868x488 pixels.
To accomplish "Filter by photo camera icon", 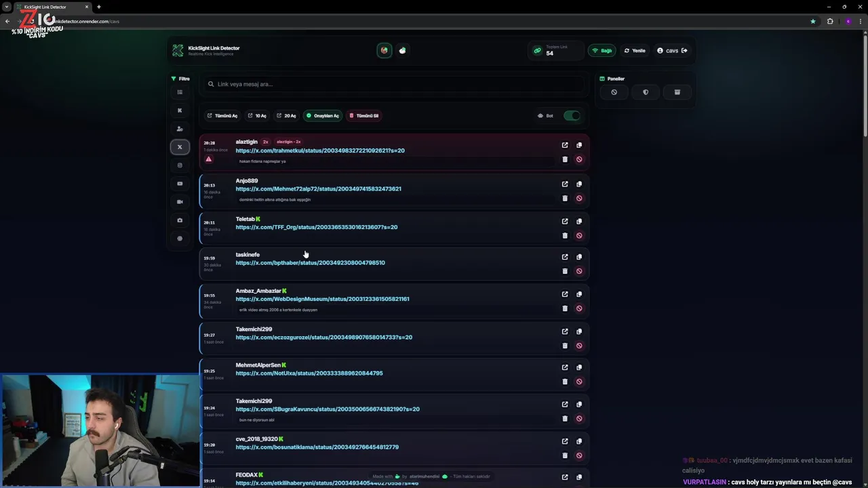I will coord(180,220).
